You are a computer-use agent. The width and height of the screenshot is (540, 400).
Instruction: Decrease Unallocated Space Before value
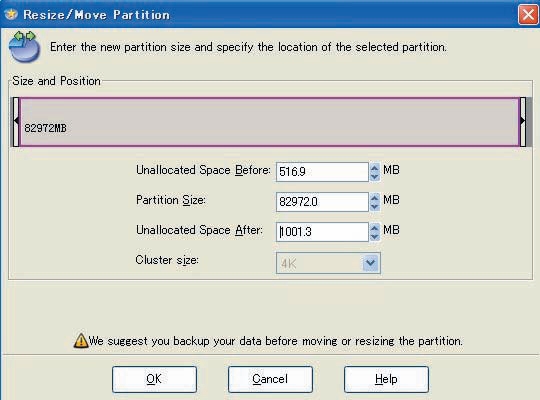click(375, 177)
